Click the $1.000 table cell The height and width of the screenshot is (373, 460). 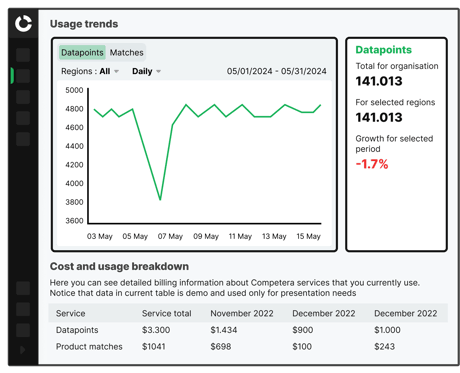[x=387, y=330]
